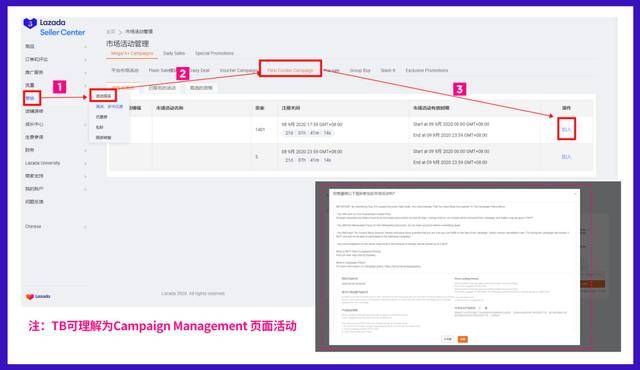Viewport: 640px width, 370px height.
Task: Open the Chinese language dropdown
Action: (85, 227)
